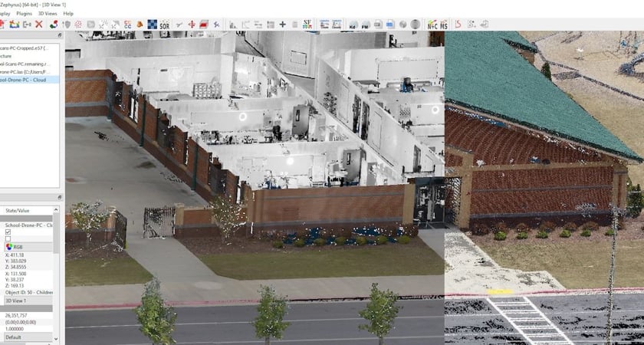
Task: Click the MS toolbar icon
Action: tap(443, 25)
